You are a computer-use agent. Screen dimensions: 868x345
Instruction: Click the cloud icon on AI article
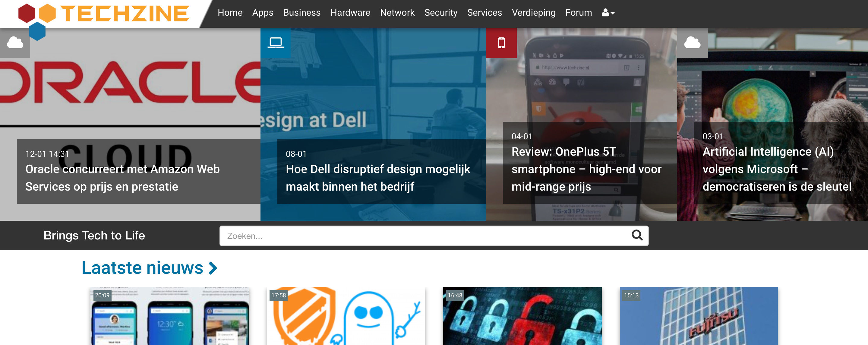point(693,43)
